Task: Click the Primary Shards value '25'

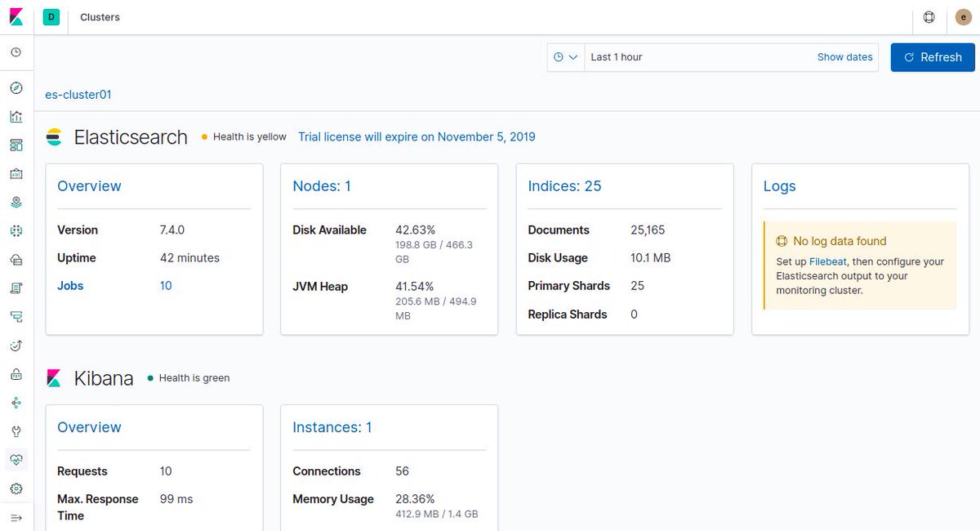Action: point(637,286)
